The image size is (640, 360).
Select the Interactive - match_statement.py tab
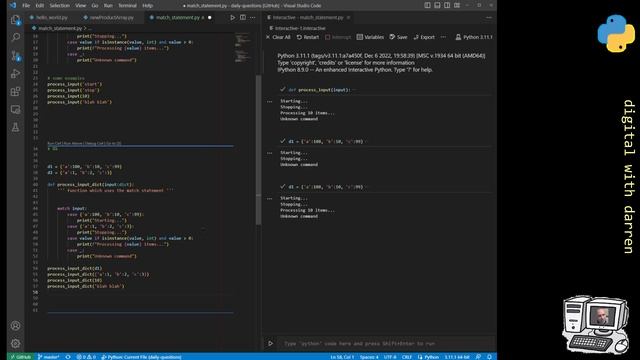point(308,18)
